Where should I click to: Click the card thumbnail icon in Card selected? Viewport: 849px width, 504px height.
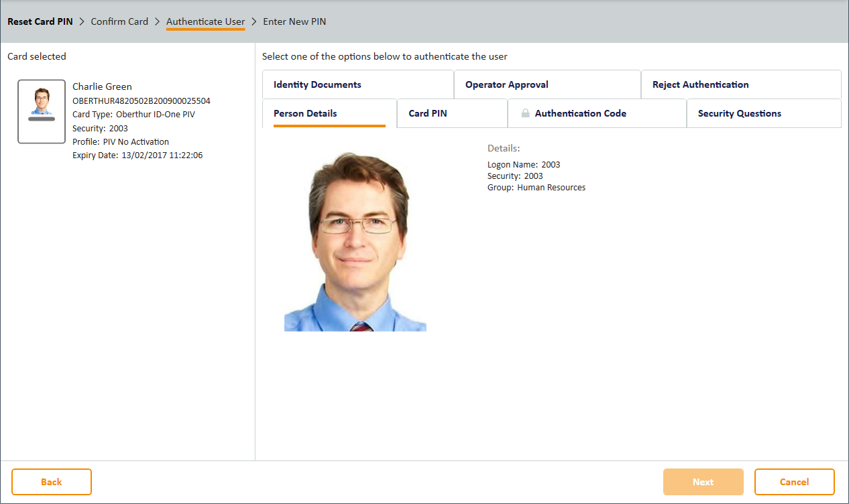pos(42,112)
